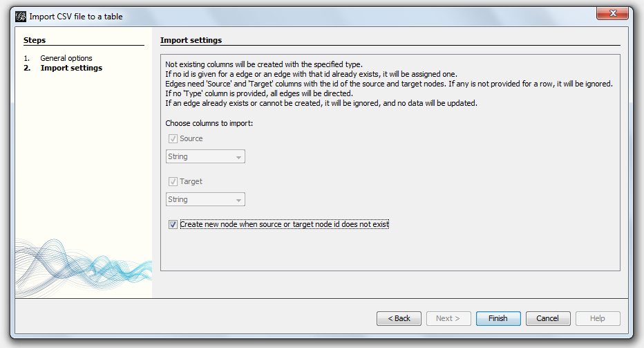644x348 pixels.
Task: Toggle the Source column checkbox
Action: point(173,138)
